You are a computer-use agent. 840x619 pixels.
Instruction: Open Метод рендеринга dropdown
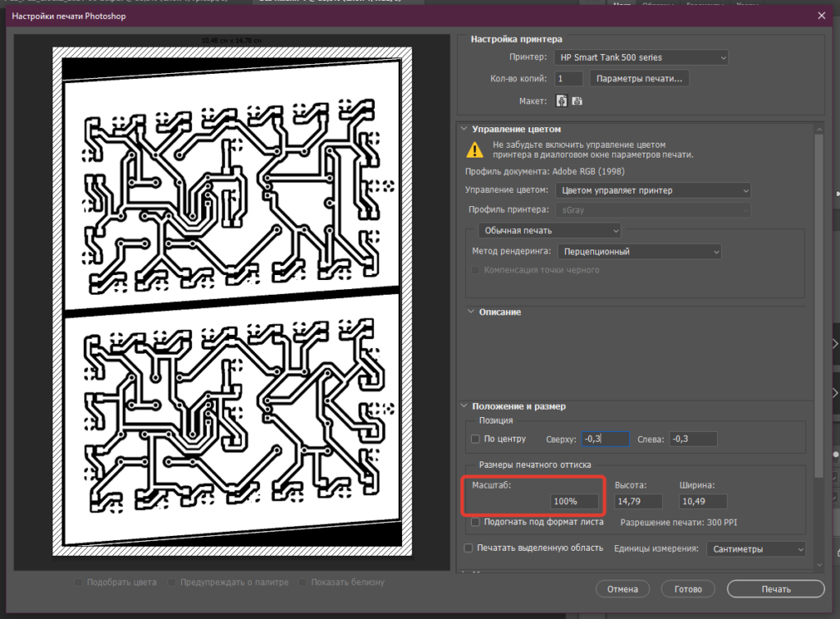point(638,252)
